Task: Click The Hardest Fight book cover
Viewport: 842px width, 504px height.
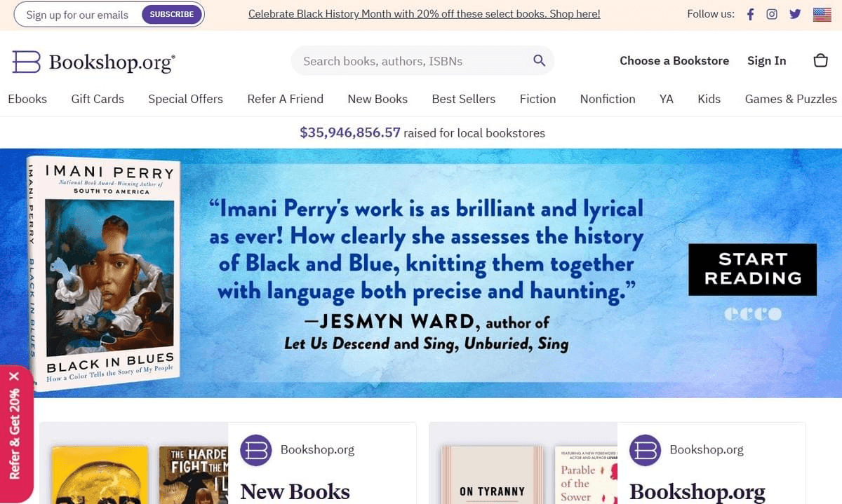Action: [x=194, y=475]
